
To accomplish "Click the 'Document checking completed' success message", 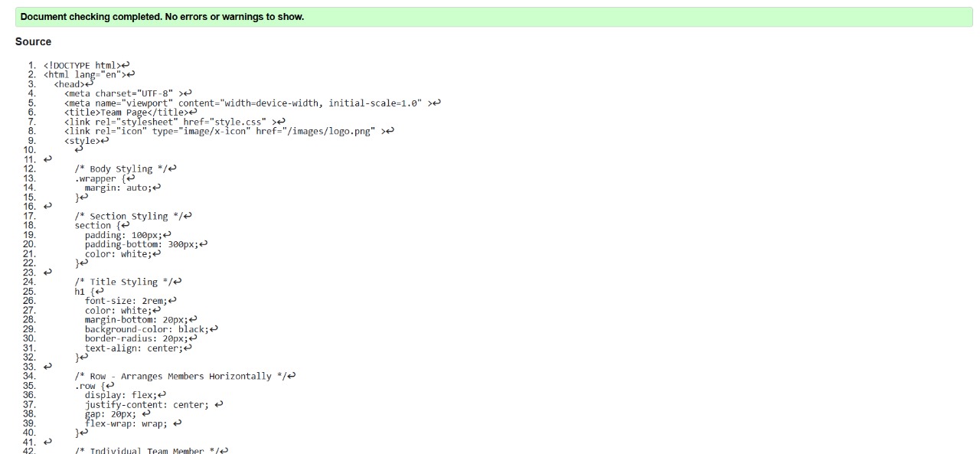I will click(494, 17).
